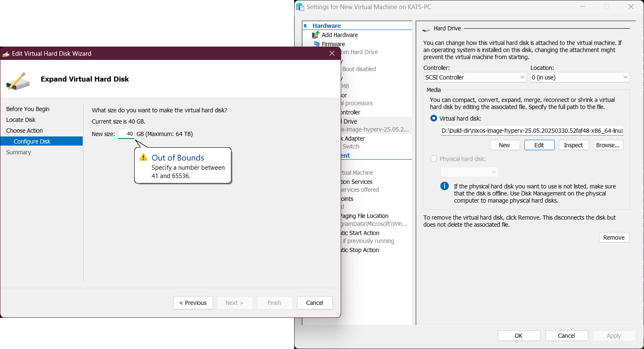644x349 pixels.
Task: Select Integration Services in the settings tree
Action: [357, 182]
